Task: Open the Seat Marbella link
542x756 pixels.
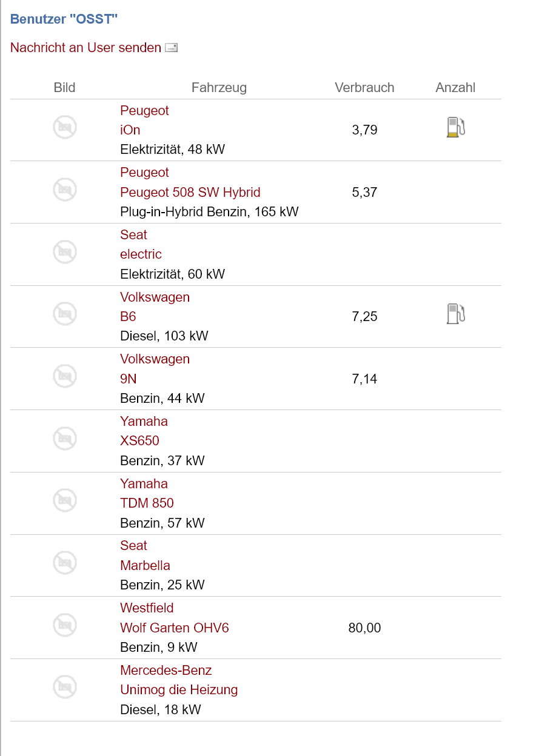Action: coord(145,566)
